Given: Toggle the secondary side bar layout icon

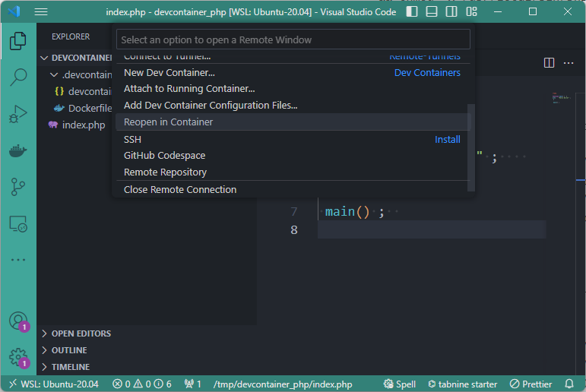Looking at the screenshot, I should point(451,12).
